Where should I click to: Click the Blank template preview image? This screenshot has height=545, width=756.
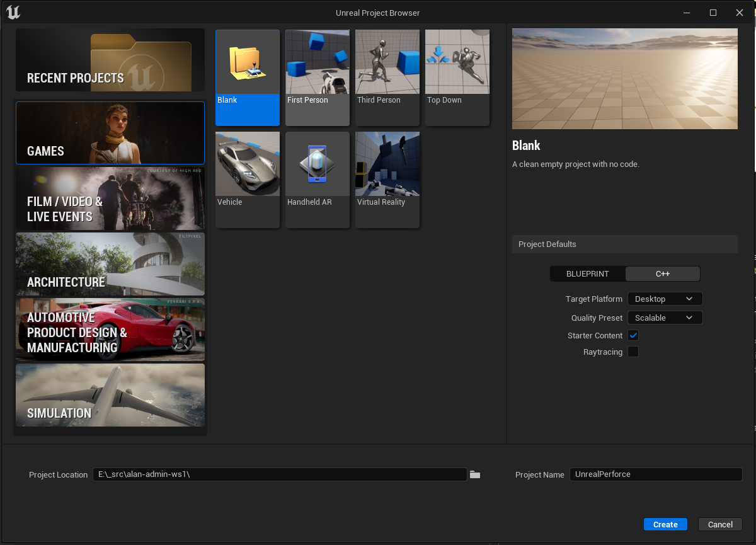click(625, 79)
